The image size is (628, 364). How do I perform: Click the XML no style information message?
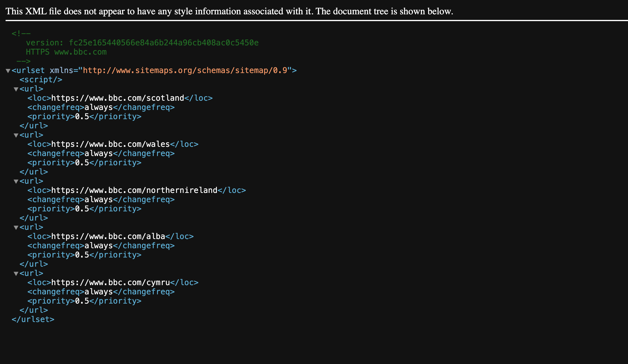tap(229, 11)
